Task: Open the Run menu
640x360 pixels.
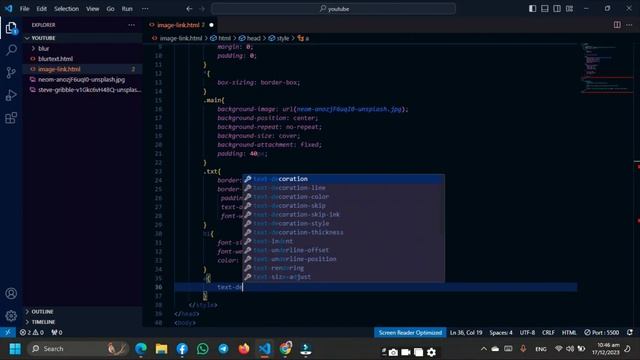Action: (x=127, y=9)
